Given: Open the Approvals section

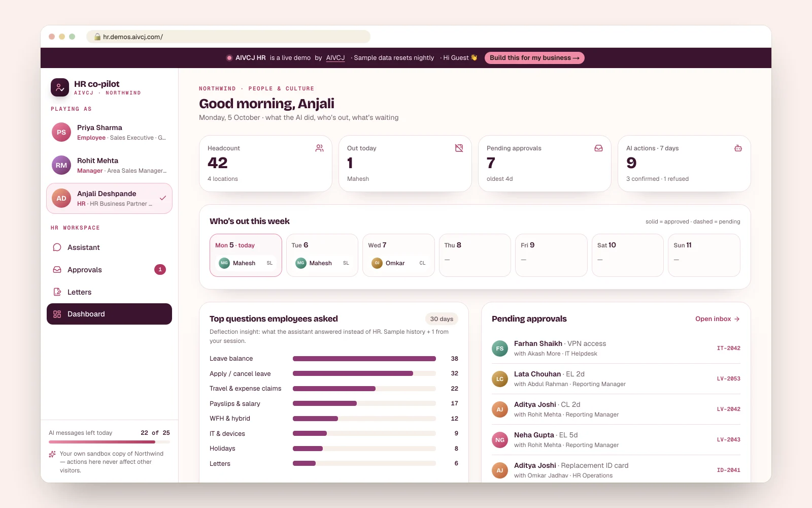Looking at the screenshot, I should coord(109,270).
